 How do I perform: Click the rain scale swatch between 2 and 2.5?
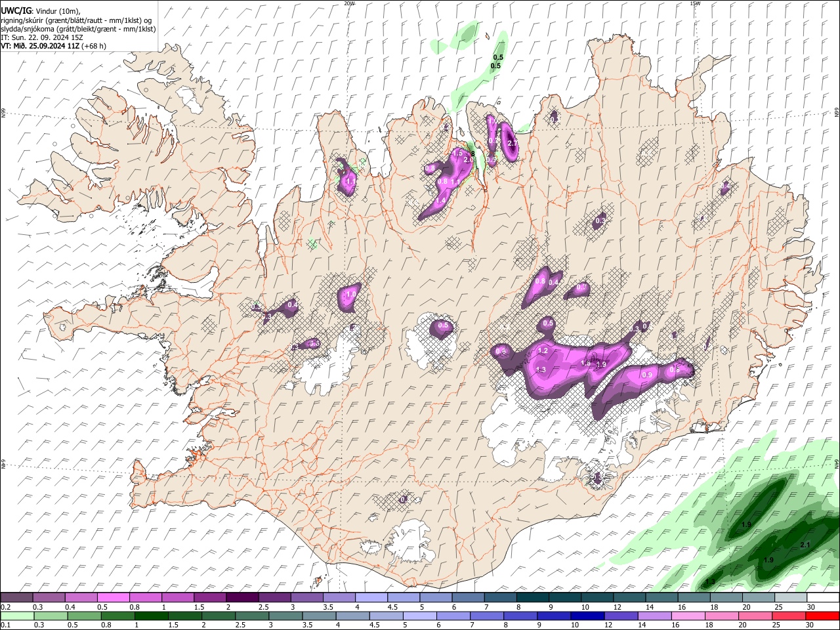point(218,616)
